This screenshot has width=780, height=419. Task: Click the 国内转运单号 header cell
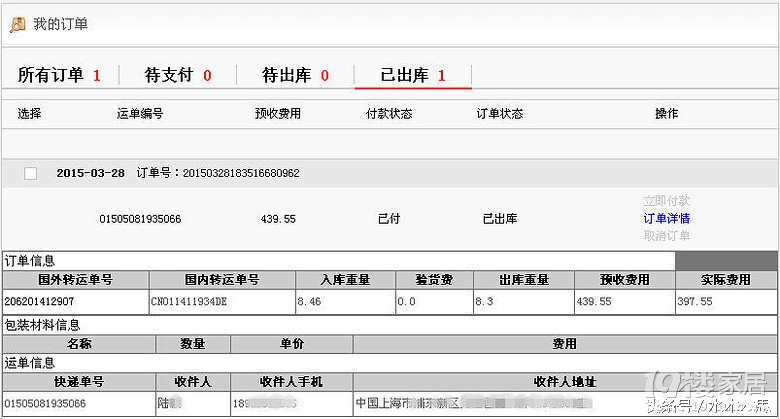click(x=222, y=280)
